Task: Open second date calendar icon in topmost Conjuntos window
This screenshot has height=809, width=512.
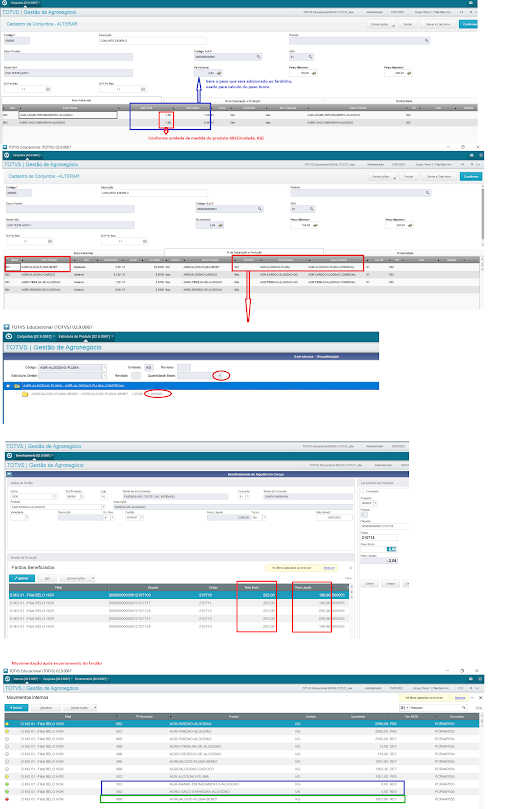Action: click(143, 89)
